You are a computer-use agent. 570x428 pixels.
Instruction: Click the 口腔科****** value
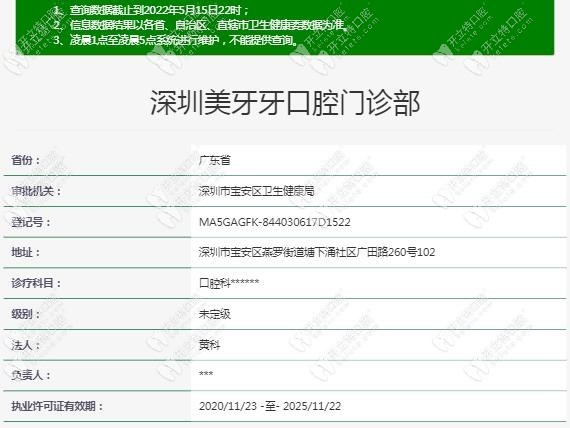[x=229, y=283]
